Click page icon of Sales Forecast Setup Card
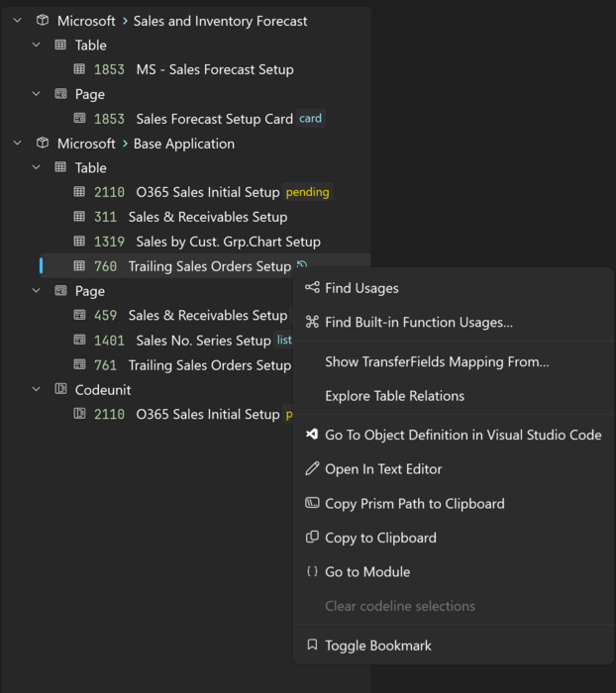This screenshot has width=616, height=693. pyautogui.click(x=79, y=118)
